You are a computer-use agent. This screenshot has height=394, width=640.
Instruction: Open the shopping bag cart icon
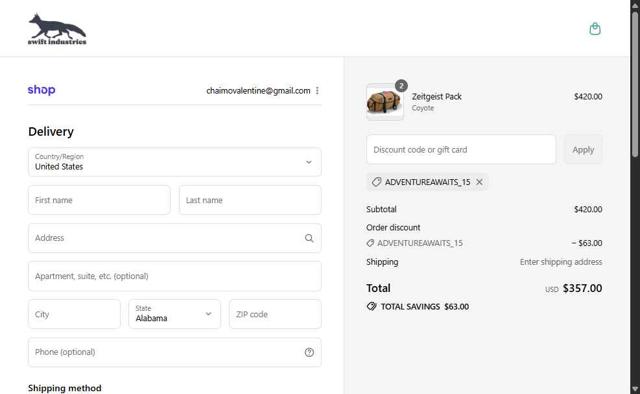595,29
